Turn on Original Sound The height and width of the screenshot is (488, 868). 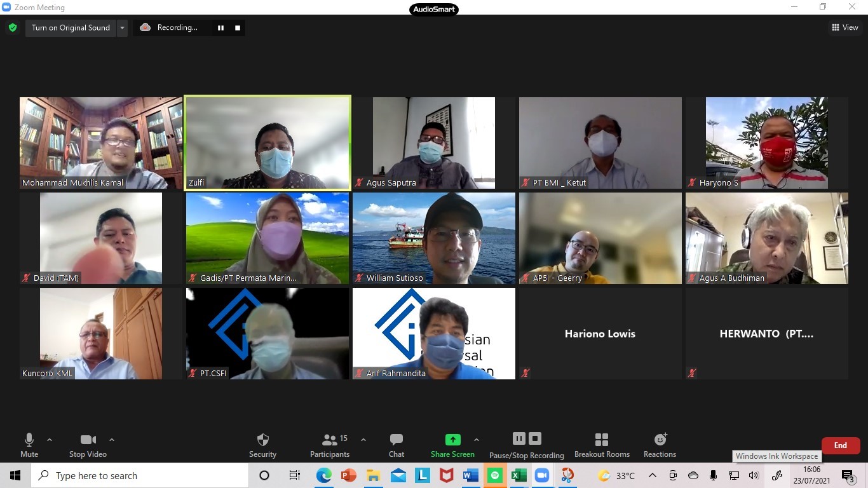[x=71, y=27]
